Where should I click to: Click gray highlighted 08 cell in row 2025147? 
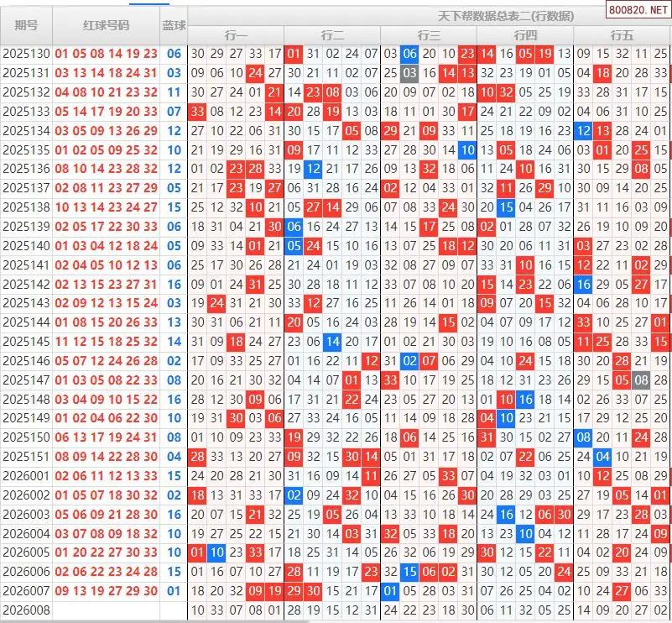point(641,380)
